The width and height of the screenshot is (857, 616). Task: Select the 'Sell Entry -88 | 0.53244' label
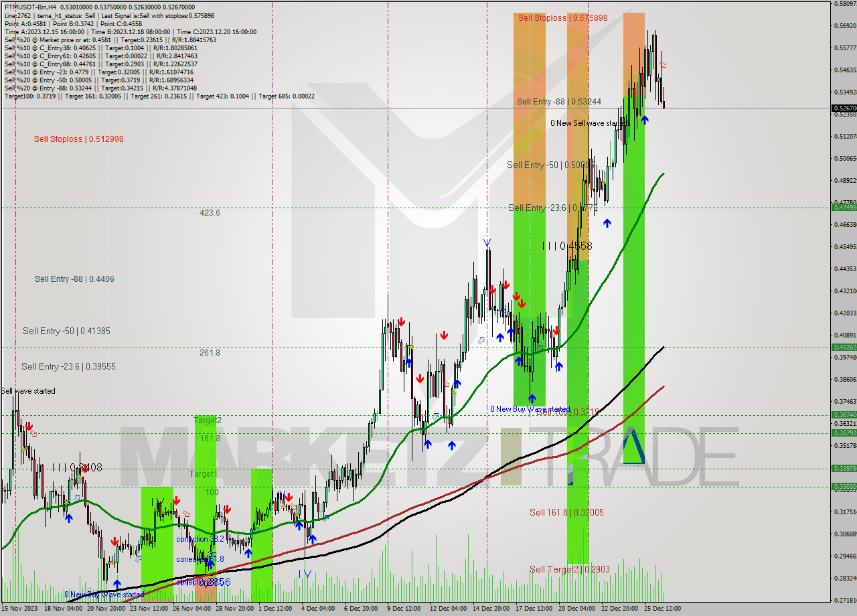coord(559,102)
